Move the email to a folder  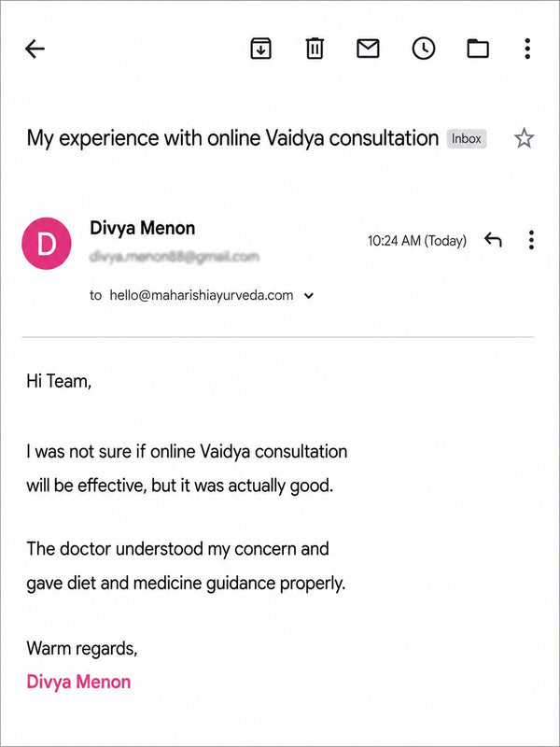pyautogui.click(x=478, y=49)
